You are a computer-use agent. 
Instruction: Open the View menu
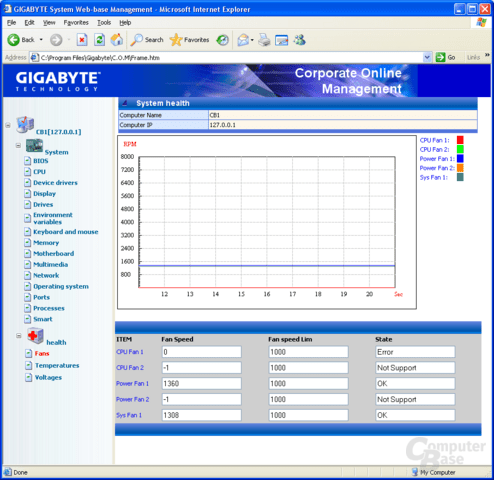tap(49, 23)
